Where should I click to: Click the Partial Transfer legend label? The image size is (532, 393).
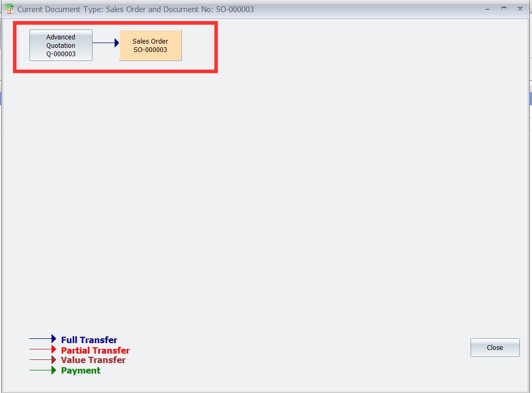coord(95,350)
